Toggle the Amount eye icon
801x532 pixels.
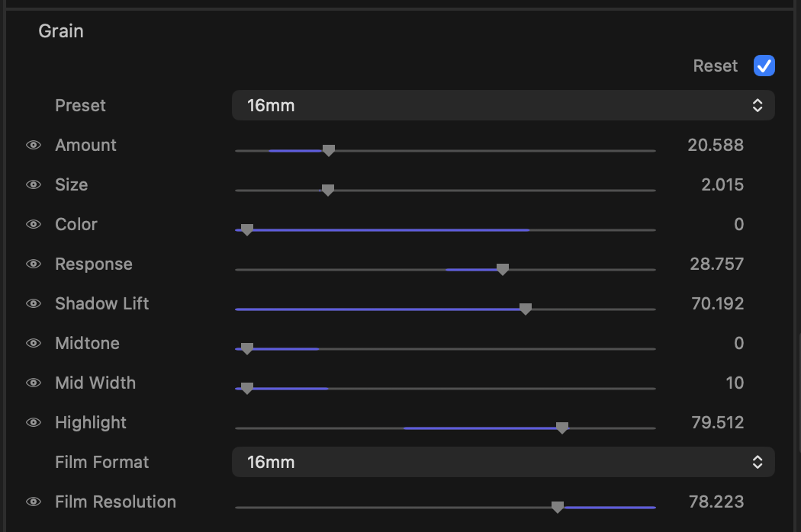pos(34,145)
